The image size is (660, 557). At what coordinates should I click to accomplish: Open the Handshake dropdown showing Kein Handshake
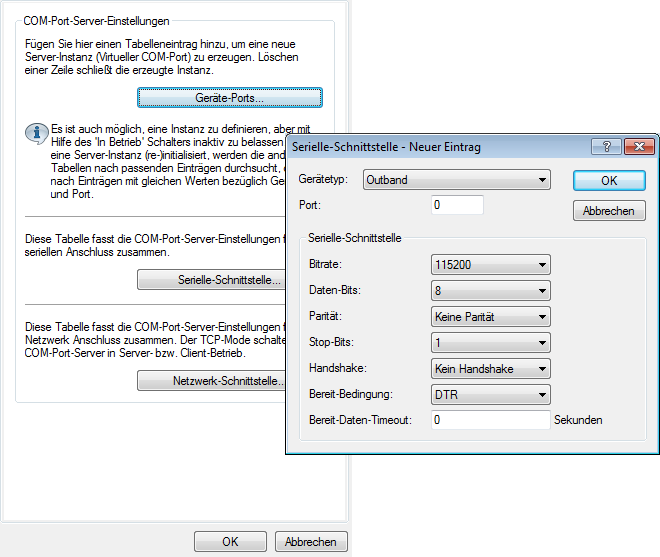tap(490, 369)
